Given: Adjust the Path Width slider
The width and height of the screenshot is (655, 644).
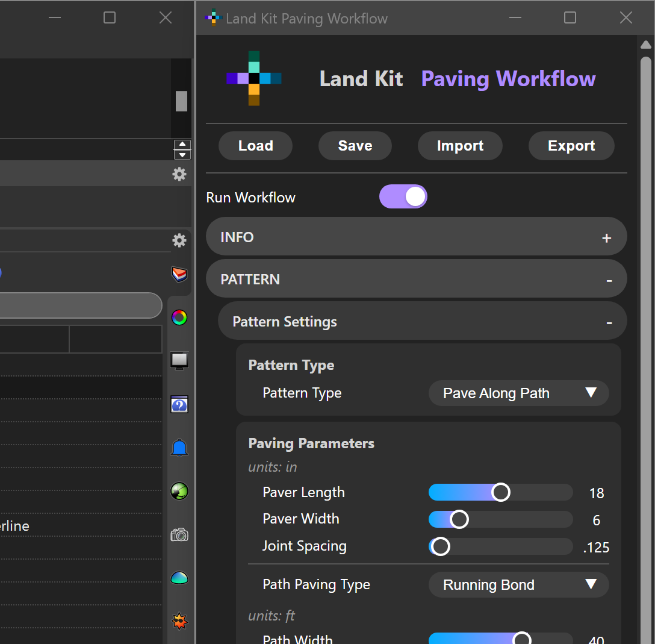Looking at the screenshot, I should pos(501,639).
